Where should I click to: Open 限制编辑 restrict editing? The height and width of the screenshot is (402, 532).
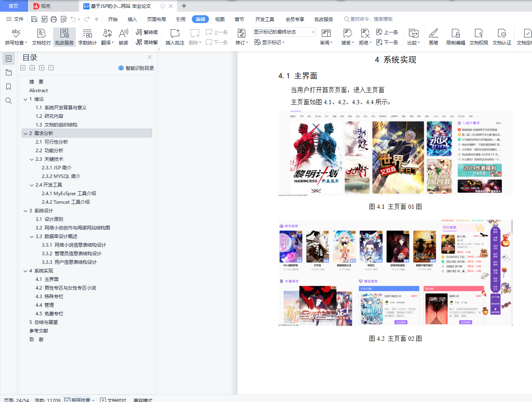pyautogui.click(x=456, y=37)
